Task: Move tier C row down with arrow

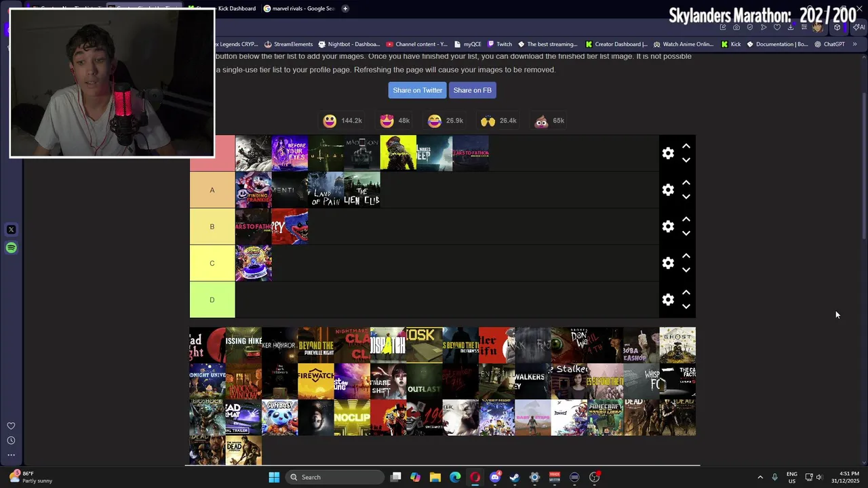Action: pos(686,270)
